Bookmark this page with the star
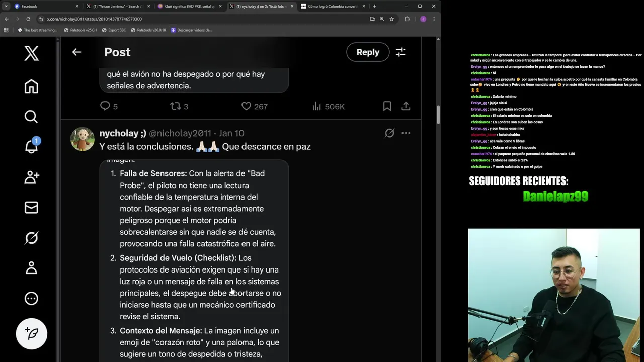 click(x=391, y=19)
